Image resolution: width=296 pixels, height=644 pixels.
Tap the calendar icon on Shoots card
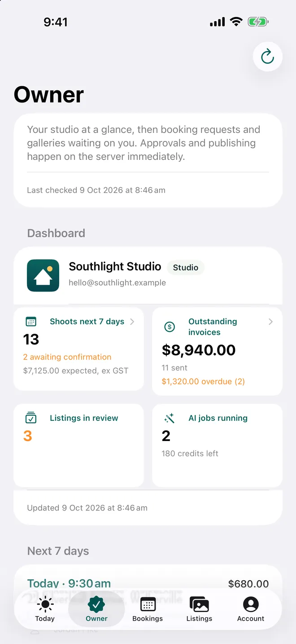pos(31,322)
